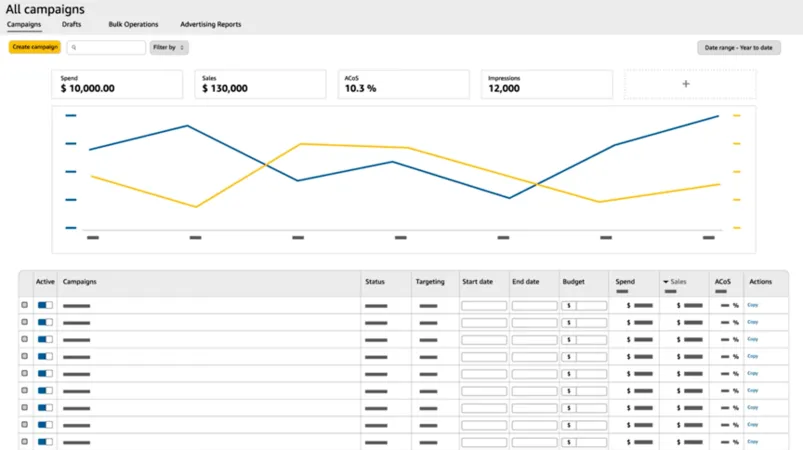The image size is (803, 450).
Task: Select checkbox of the fifth campaign row
Action: [x=25, y=374]
